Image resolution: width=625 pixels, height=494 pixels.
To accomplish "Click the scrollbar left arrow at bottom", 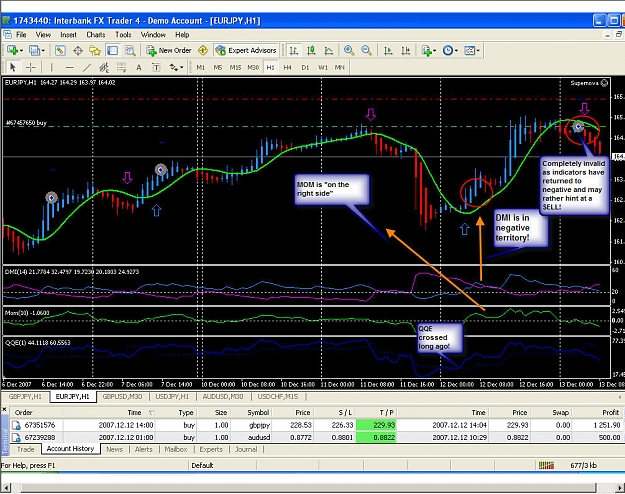I will 6,488.
